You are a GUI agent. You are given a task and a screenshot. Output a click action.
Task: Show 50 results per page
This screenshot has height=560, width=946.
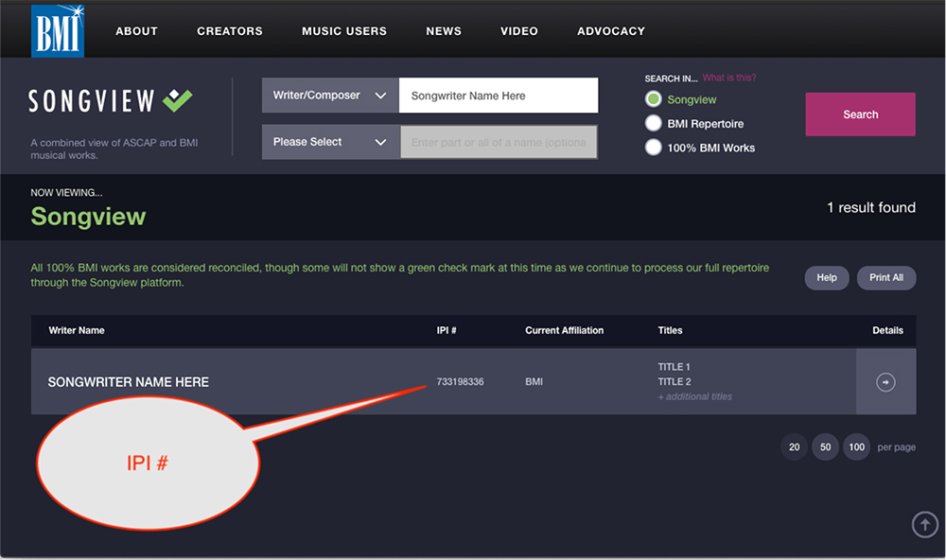click(825, 446)
